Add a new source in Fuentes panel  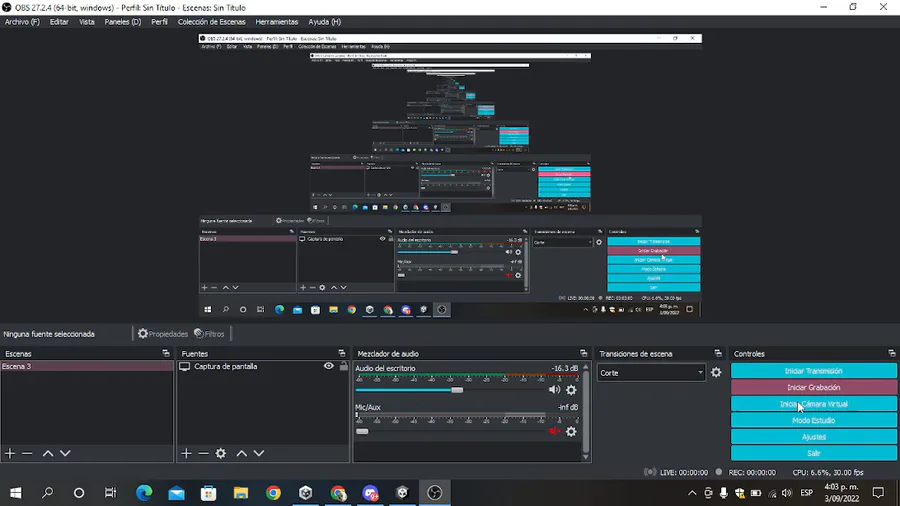click(x=186, y=453)
